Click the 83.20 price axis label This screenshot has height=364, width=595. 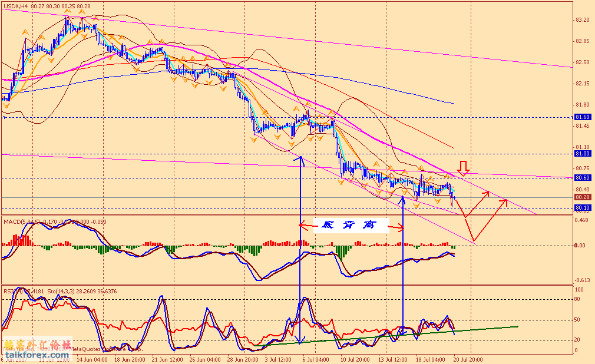(x=583, y=20)
